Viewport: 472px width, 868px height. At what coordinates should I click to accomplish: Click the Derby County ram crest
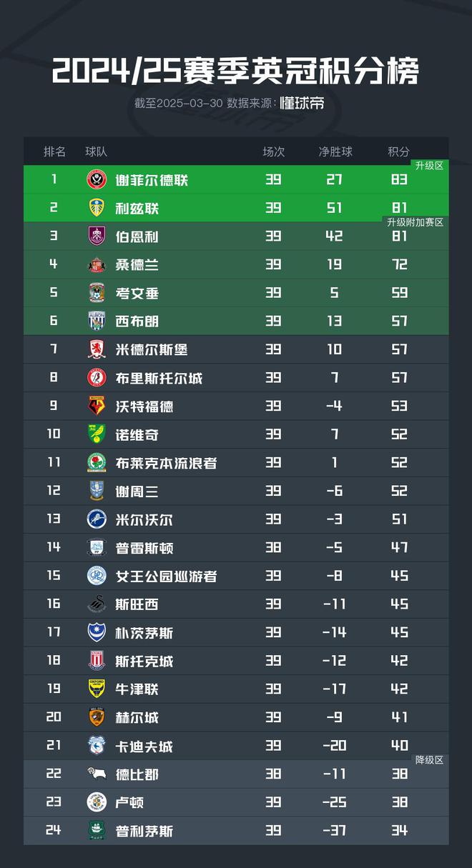tap(97, 774)
